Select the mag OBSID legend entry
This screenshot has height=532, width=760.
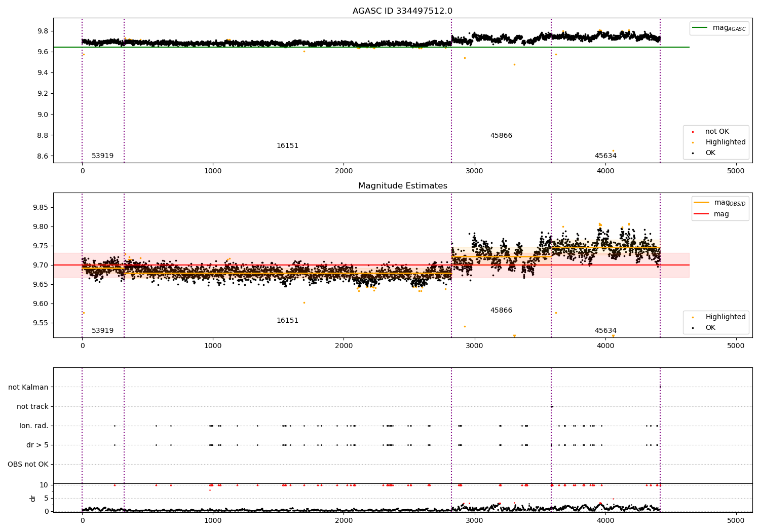pyautogui.click(x=719, y=203)
